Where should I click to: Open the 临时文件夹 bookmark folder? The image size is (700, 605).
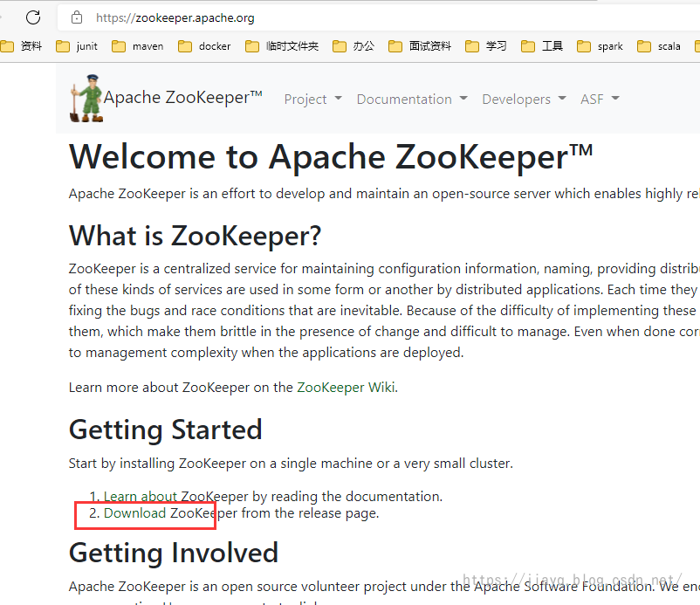point(282,46)
